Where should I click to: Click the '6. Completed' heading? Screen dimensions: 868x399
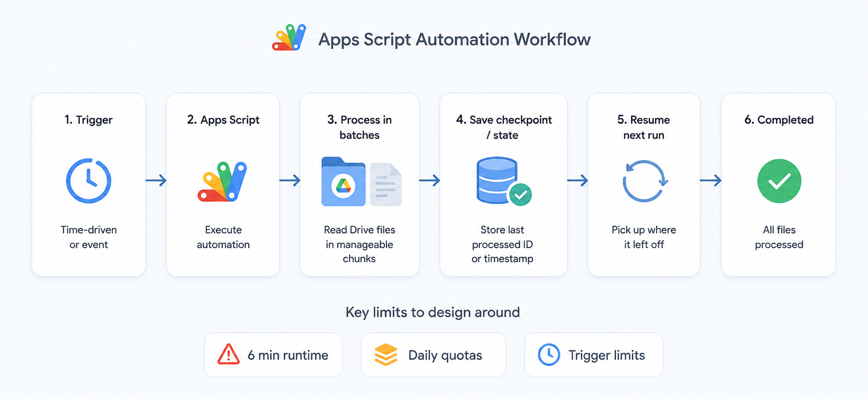pyautogui.click(x=779, y=120)
